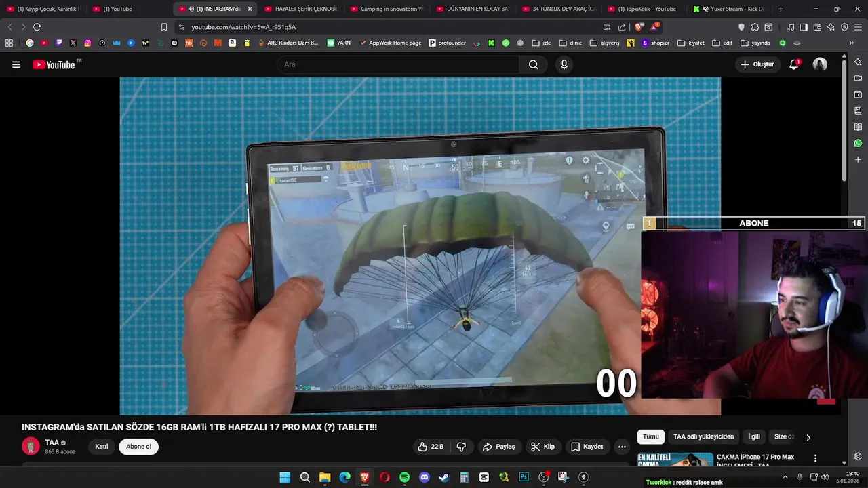868x488 pixels.
Task: Reload the page in the browser
Action: (37, 27)
